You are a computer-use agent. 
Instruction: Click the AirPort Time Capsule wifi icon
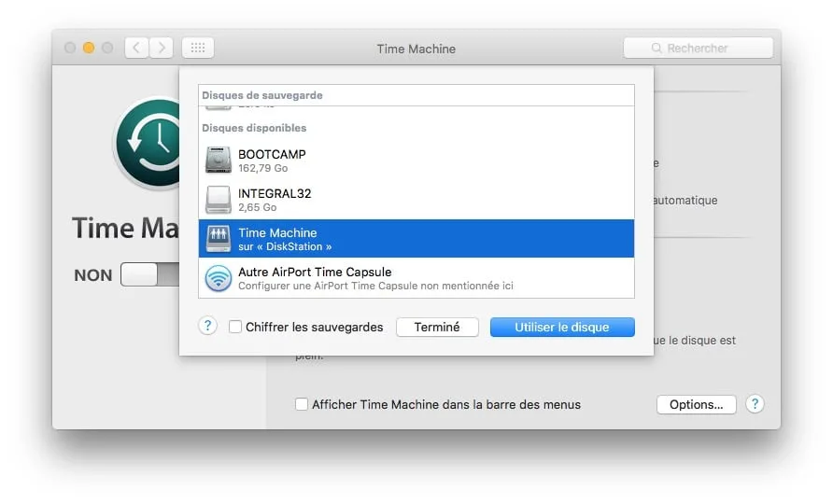[219, 278]
